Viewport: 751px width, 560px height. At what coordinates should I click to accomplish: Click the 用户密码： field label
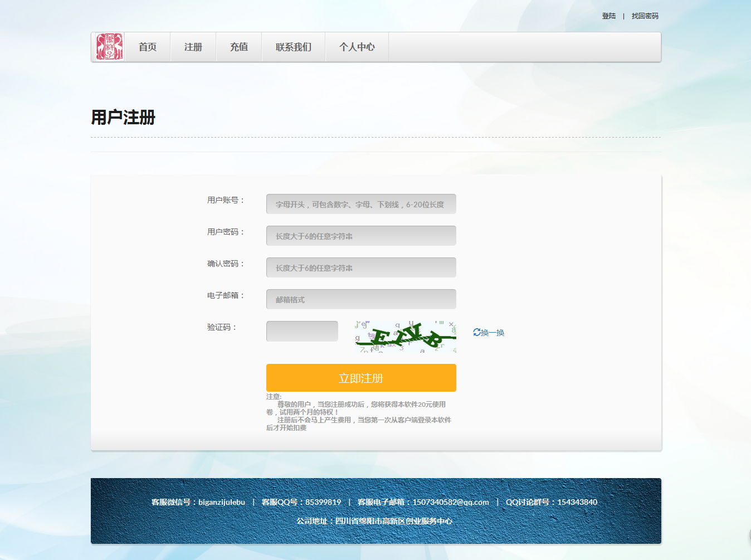tap(226, 232)
